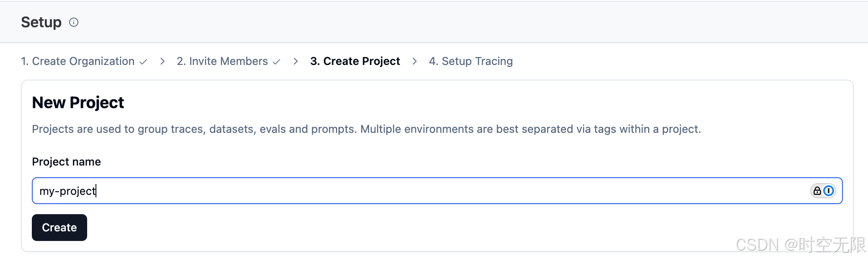Click the checkmark next to Create Organization
868x259 pixels.
pos(143,62)
